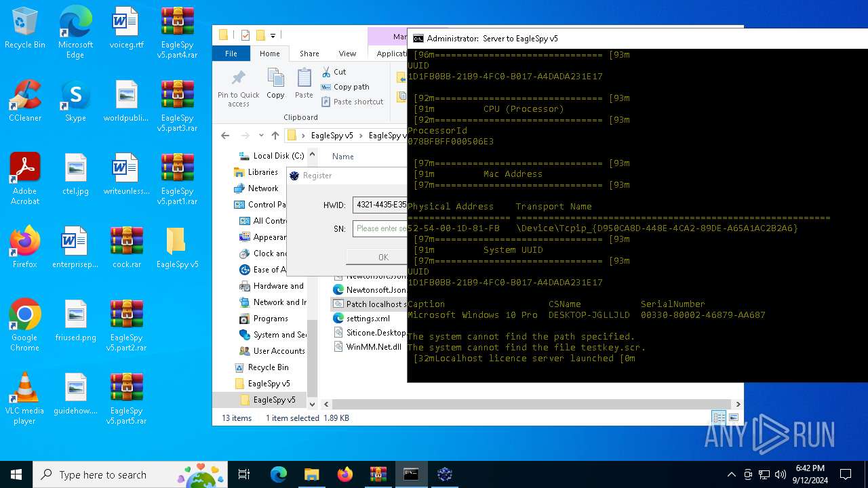Open the File menu in Explorer
The width and height of the screenshot is (868, 488).
231,54
